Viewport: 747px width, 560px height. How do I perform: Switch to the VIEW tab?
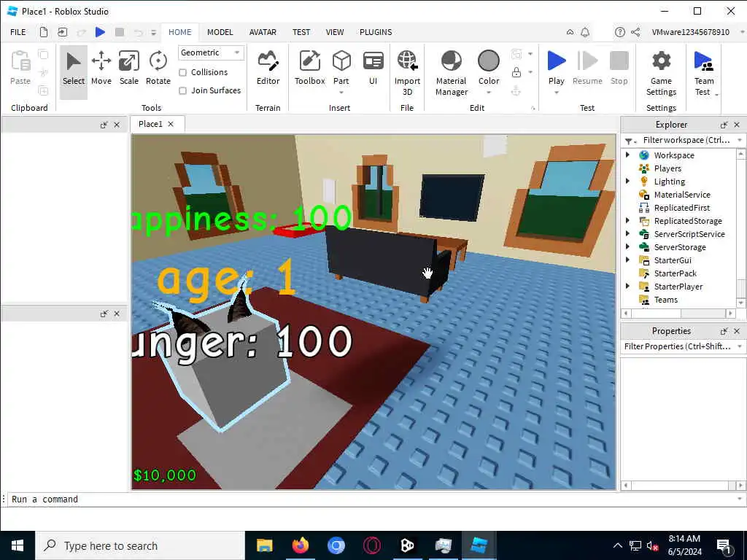tap(334, 32)
